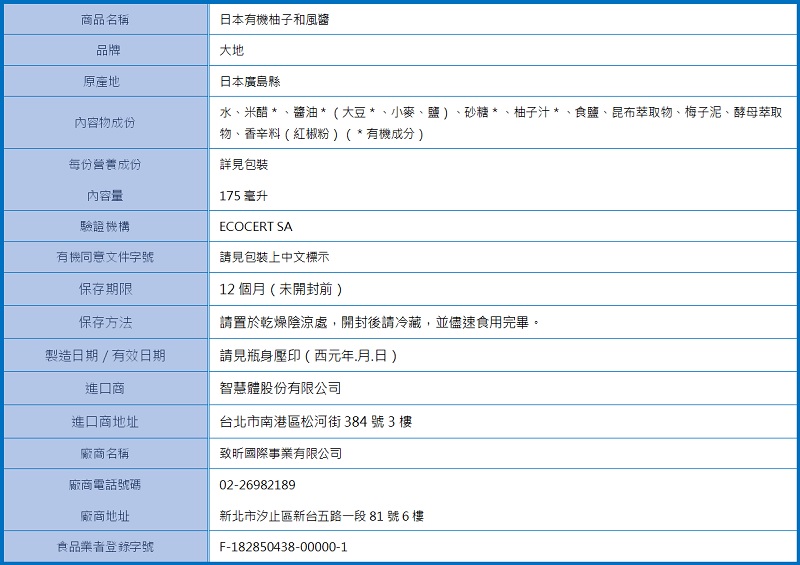Click the 內容物成份 label cell
Screen dimensions: 800x565
pyautogui.click(x=105, y=123)
